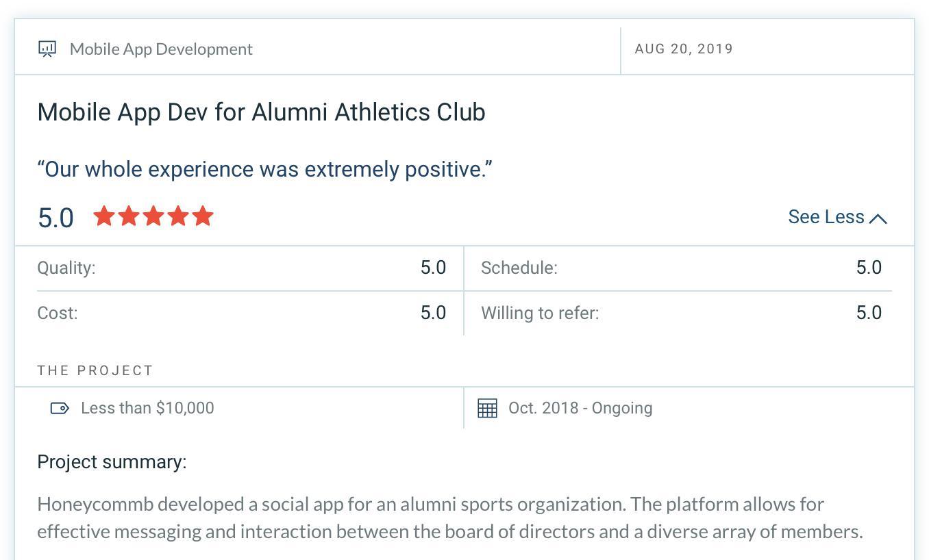Click the See Less link

(826, 217)
